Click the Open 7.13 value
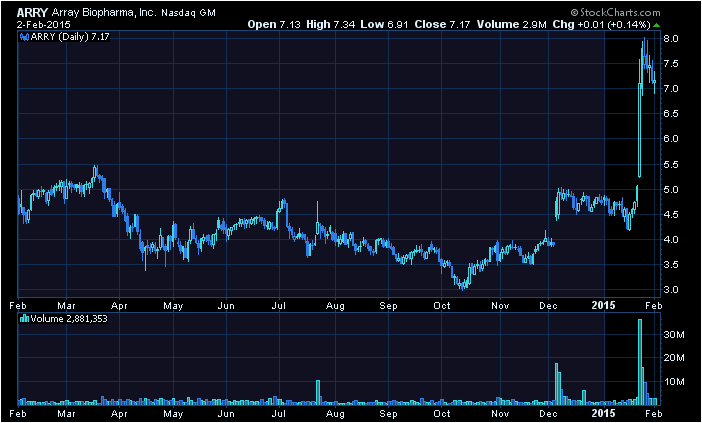 pos(274,25)
